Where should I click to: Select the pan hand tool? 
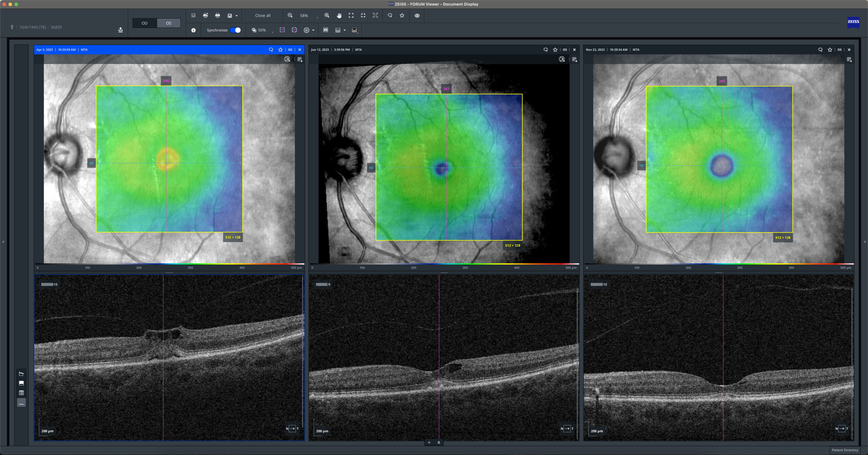coord(339,16)
